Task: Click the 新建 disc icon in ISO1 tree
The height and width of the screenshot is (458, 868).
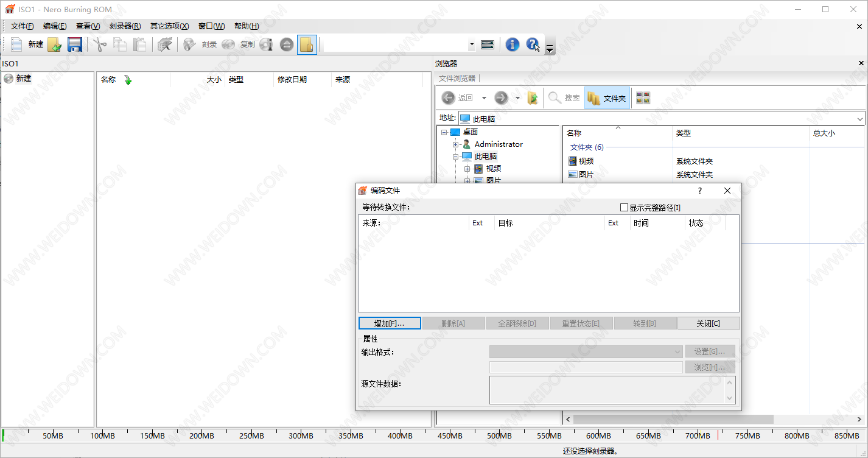Action: click(x=9, y=79)
